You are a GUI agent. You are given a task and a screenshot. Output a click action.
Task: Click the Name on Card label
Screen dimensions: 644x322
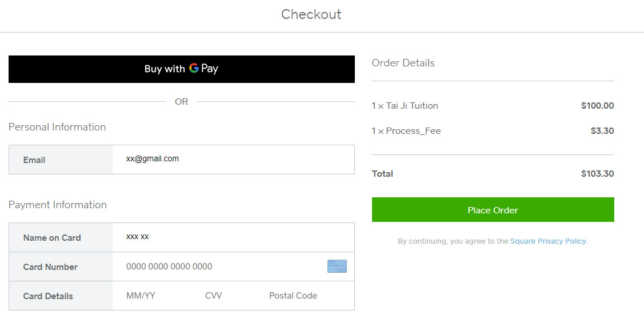[52, 238]
